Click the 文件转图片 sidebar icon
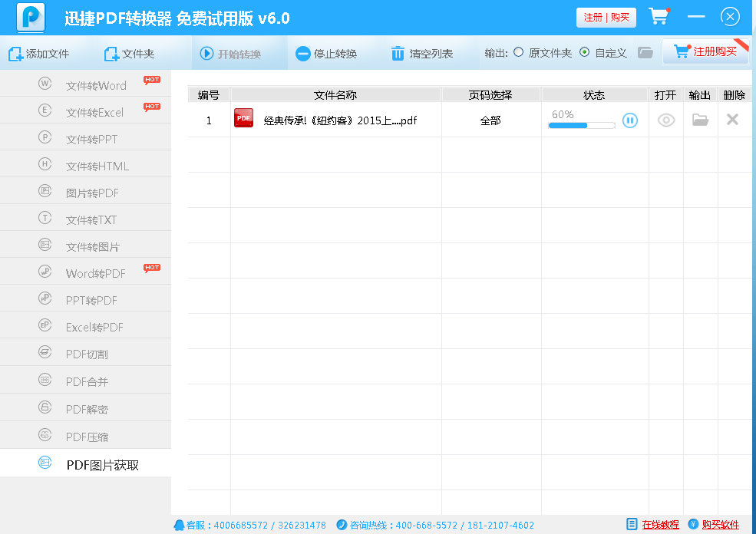 (x=45, y=245)
